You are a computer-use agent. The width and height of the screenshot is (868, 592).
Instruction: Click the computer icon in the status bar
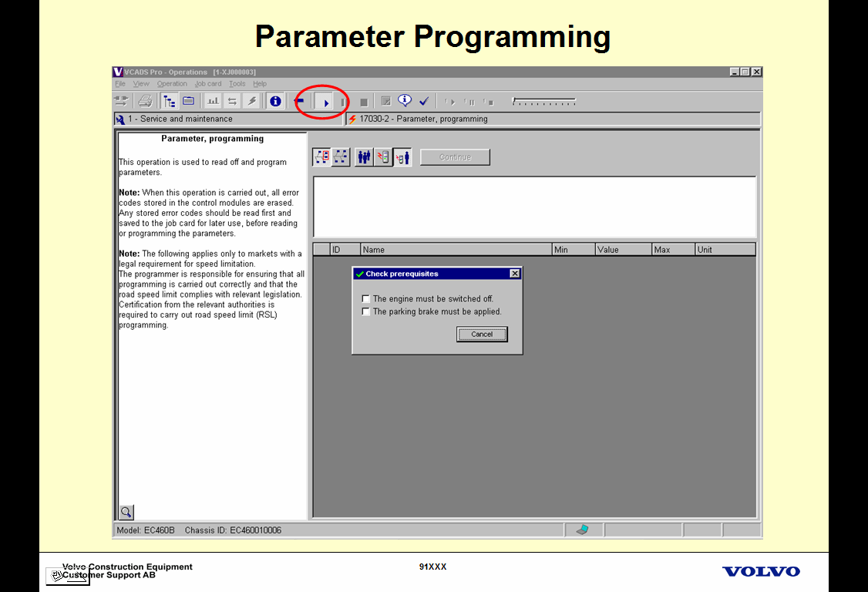click(x=582, y=530)
